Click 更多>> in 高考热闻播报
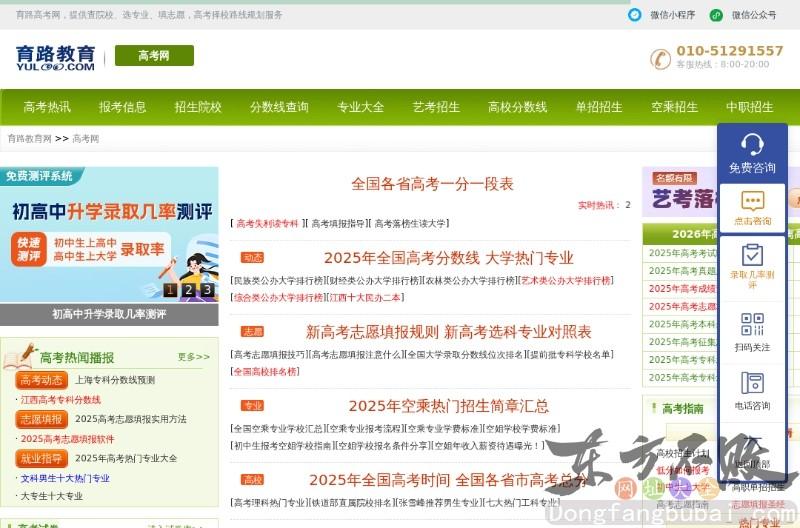The height and width of the screenshot is (528, 800). click(x=193, y=357)
